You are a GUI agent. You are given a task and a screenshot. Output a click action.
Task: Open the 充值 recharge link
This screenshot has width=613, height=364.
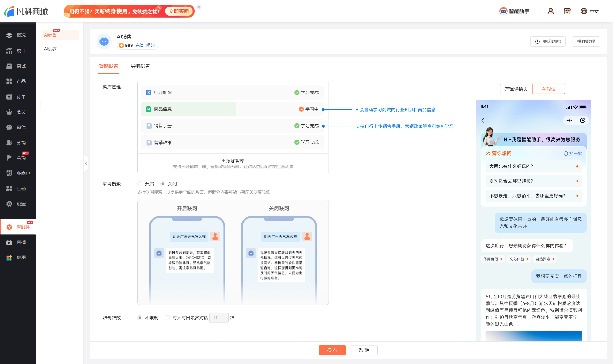tap(139, 45)
